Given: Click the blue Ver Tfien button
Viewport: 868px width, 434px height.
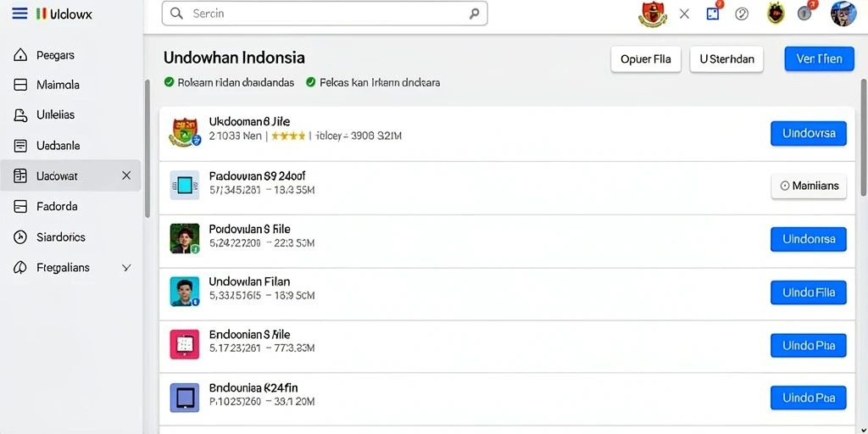Looking at the screenshot, I should 820,59.
